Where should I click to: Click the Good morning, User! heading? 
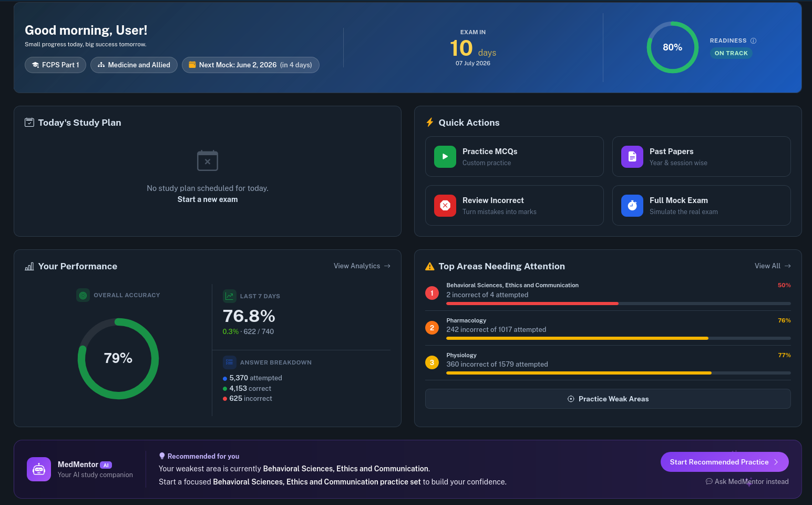tap(86, 31)
